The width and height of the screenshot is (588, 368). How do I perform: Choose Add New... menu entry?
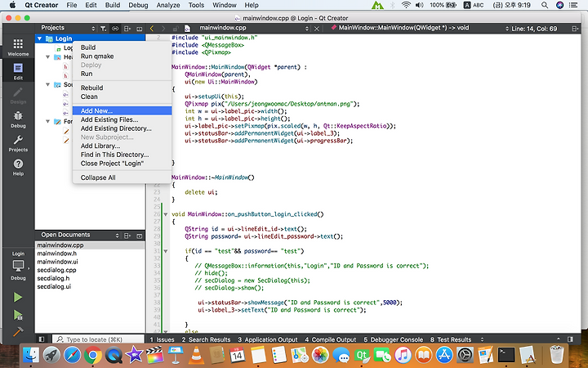click(122, 110)
